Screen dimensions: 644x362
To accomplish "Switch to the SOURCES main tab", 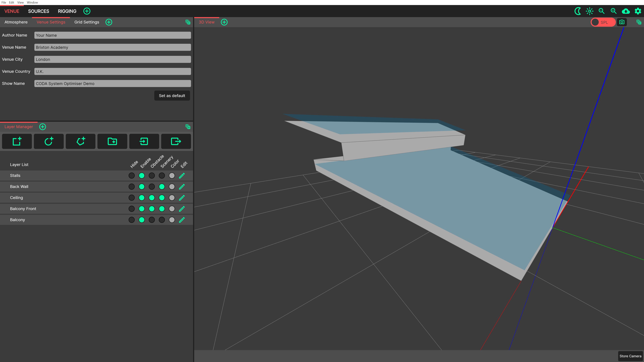I will 39,11.
